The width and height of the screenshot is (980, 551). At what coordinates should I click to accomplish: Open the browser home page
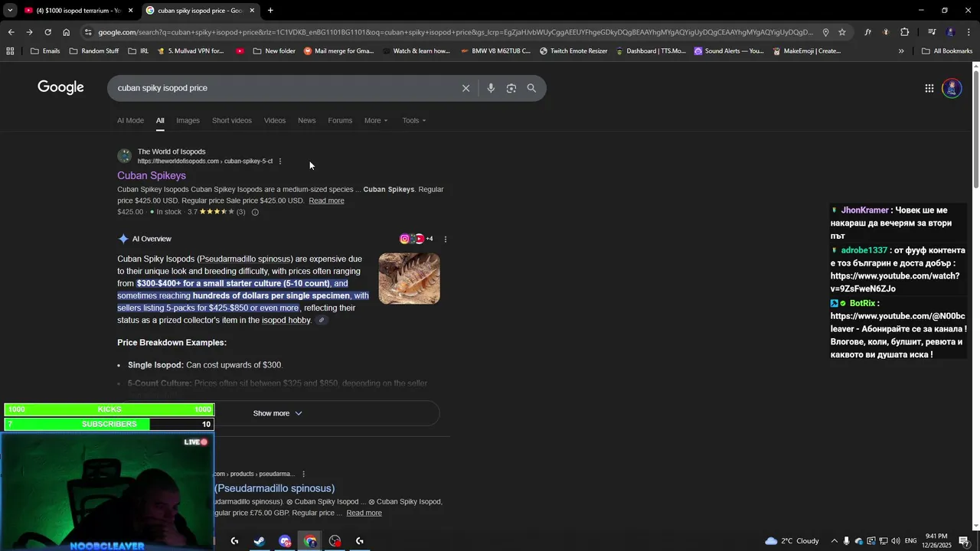tap(66, 32)
